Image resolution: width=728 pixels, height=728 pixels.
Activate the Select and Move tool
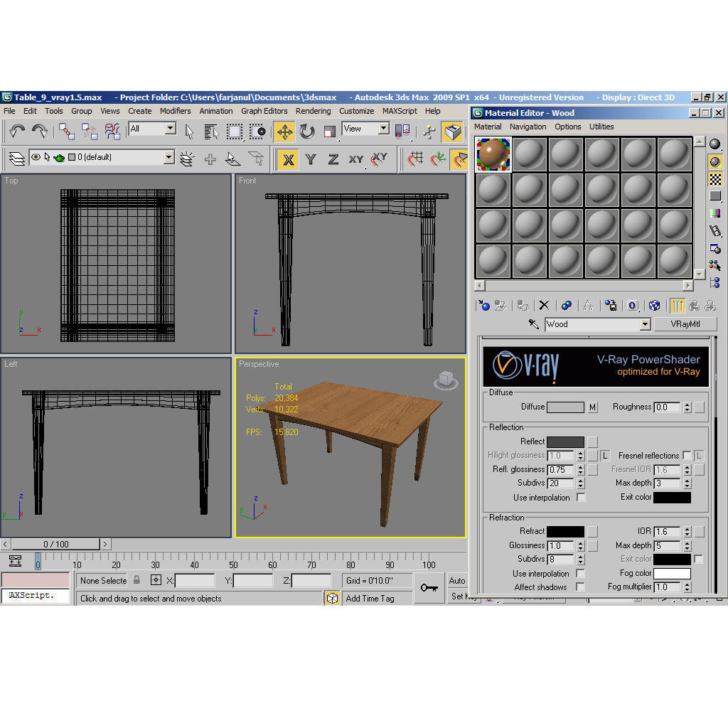point(284,132)
